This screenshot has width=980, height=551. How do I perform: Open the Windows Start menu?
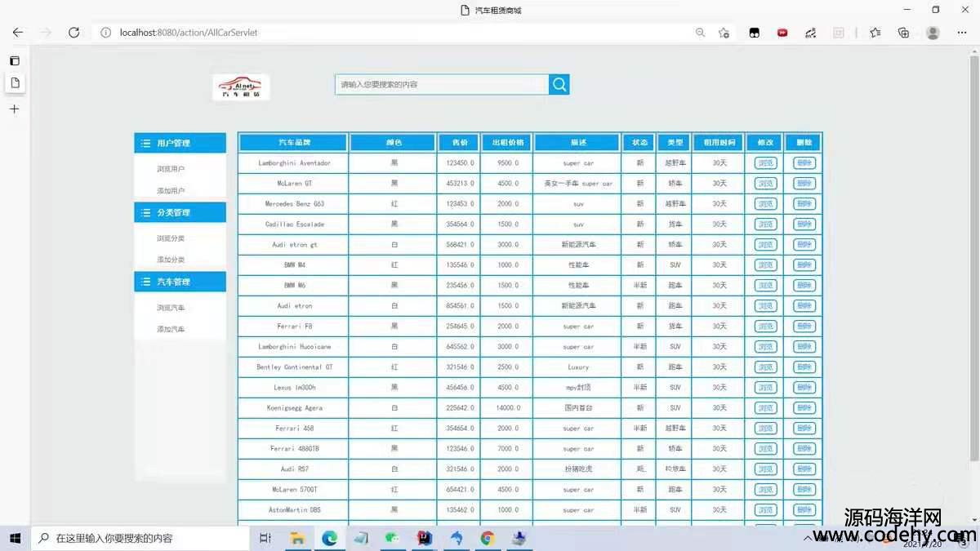click(15, 538)
